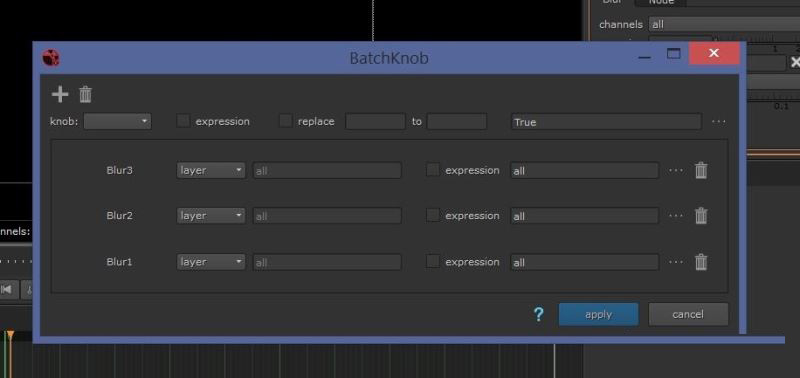Open the channels dropdown in the properties panel
The image size is (800, 378).
click(x=724, y=24)
